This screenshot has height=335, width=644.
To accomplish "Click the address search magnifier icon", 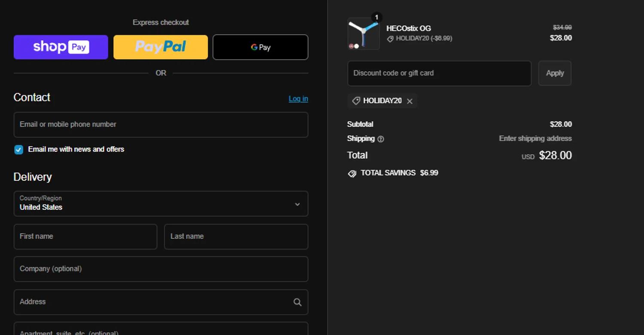I will (297, 302).
